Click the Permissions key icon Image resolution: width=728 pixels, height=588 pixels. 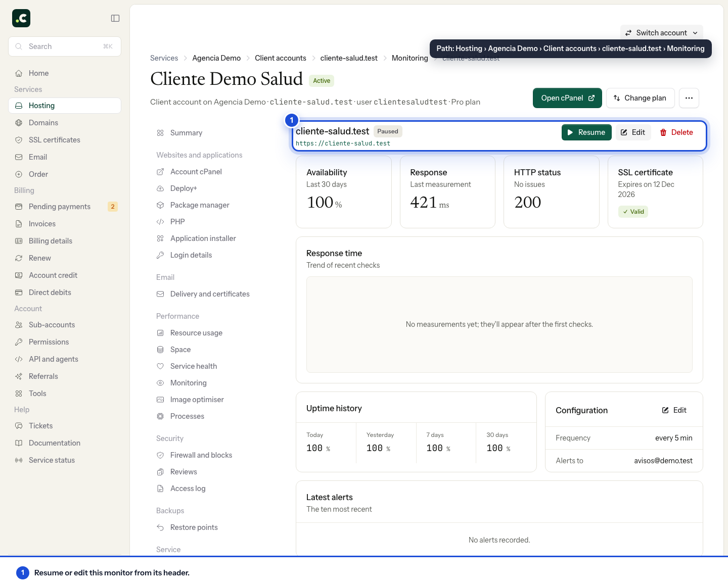[19, 342]
